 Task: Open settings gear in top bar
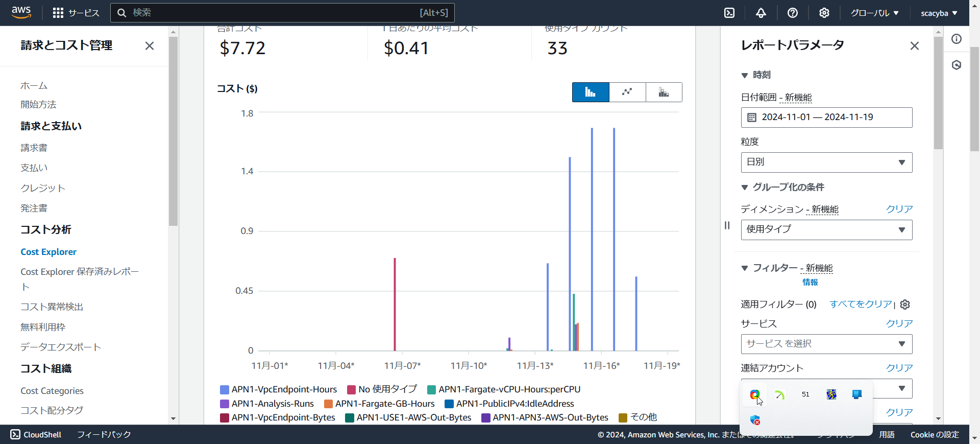(x=824, y=13)
